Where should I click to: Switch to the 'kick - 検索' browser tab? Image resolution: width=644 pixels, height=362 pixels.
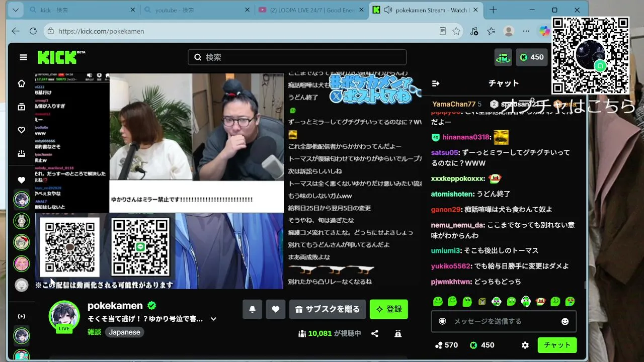[x=84, y=10]
